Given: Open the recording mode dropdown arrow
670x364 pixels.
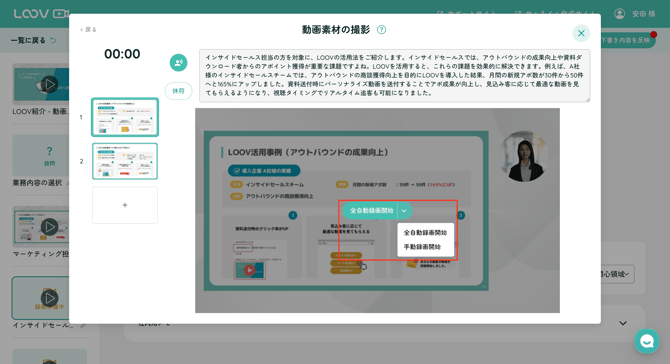Looking at the screenshot, I should pyautogui.click(x=404, y=211).
